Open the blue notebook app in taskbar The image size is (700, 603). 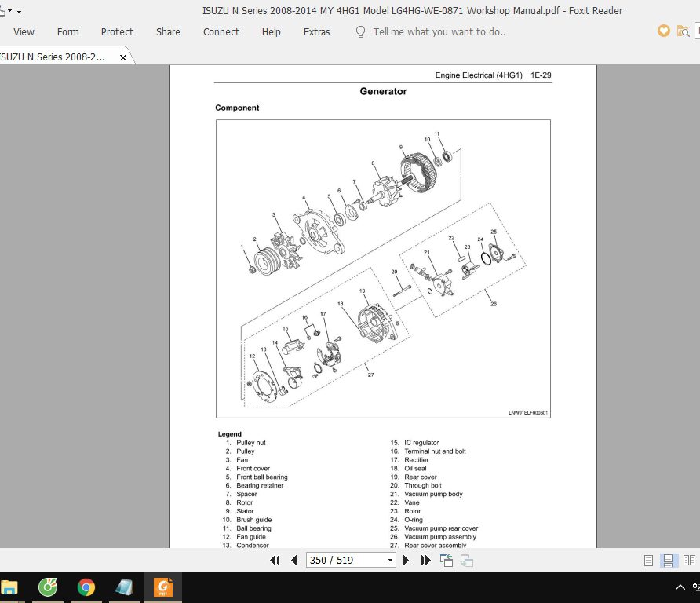coord(124,587)
